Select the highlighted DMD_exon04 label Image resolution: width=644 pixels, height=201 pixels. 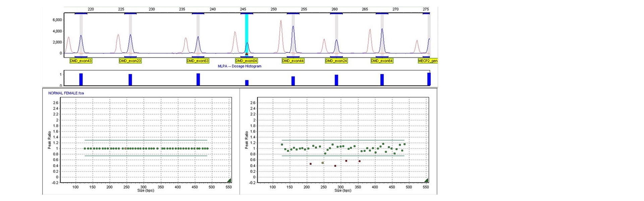click(x=247, y=61)
